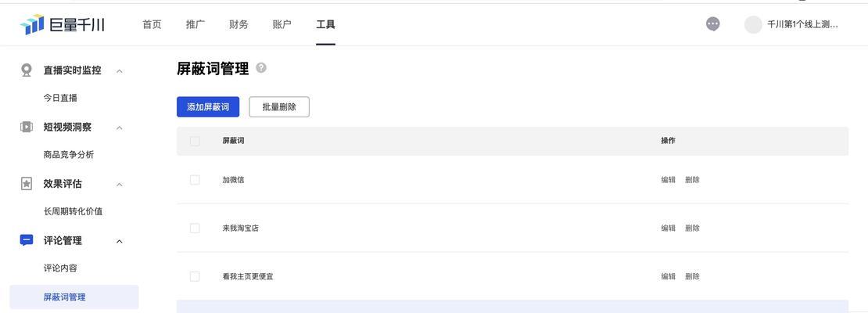Click the 添加屏蔽词 button
Image resolution: width=868 pixels, height=313 pixels.
tap(208, 107)
